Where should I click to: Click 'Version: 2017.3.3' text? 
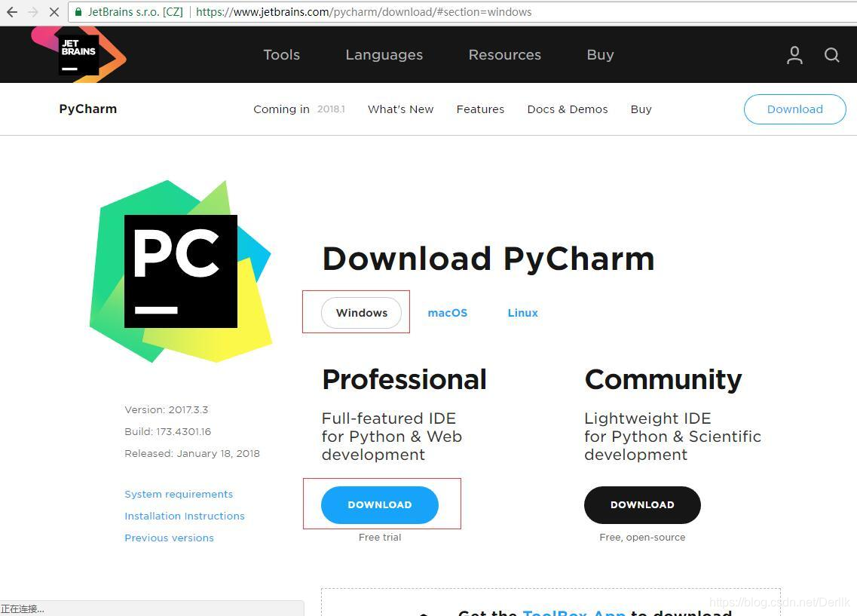click(x=166, y=409)
